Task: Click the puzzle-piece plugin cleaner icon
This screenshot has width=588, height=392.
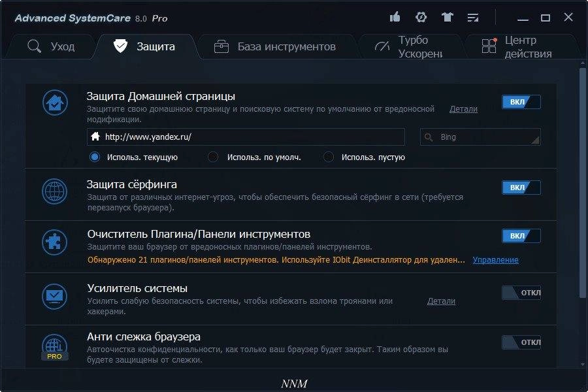Action: pyautogui.click(x=55, y=242)
